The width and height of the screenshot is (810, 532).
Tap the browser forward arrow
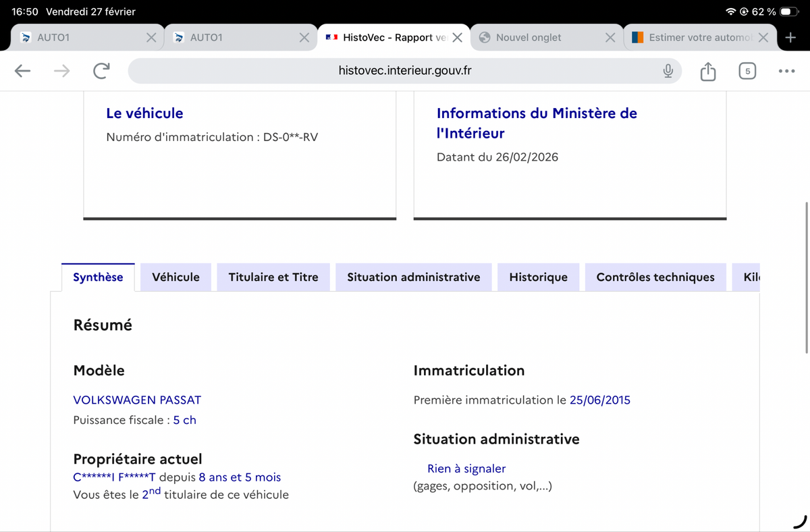pyautogui.click(x=61, y=71)
